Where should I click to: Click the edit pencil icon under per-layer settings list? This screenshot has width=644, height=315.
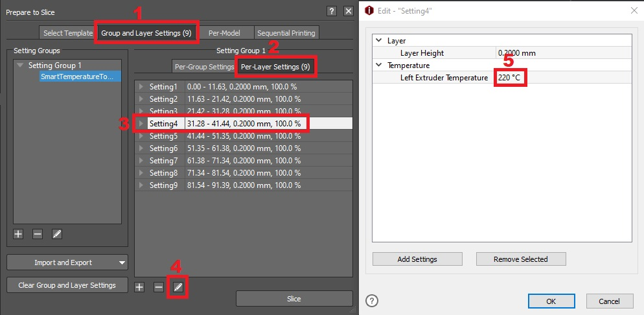click(x=178, y=286)
